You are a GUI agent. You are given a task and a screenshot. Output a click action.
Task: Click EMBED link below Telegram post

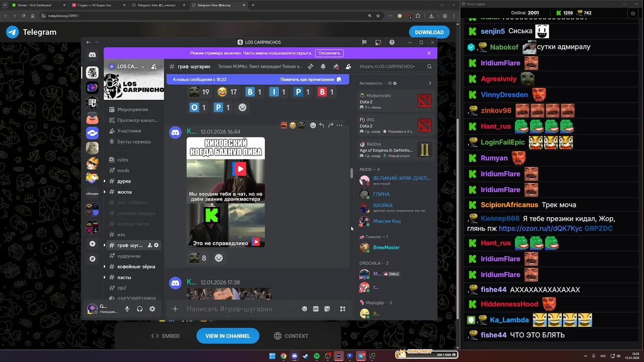[x=166, y=336]
